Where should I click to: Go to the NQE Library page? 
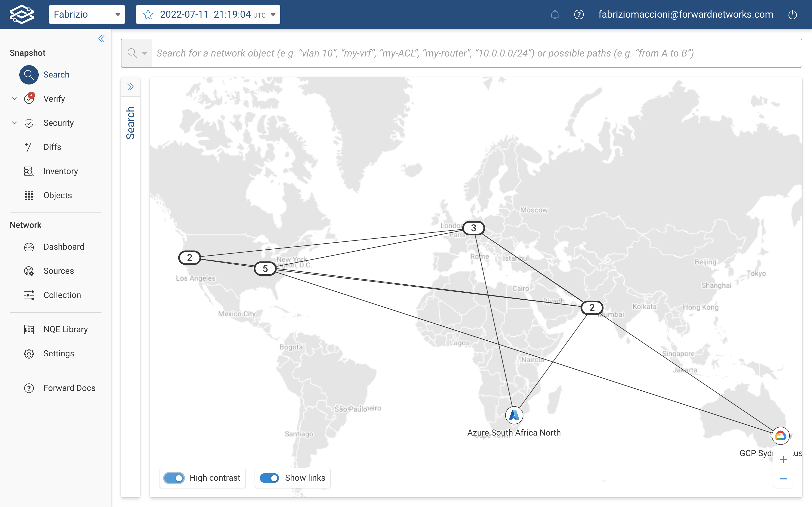65,329
